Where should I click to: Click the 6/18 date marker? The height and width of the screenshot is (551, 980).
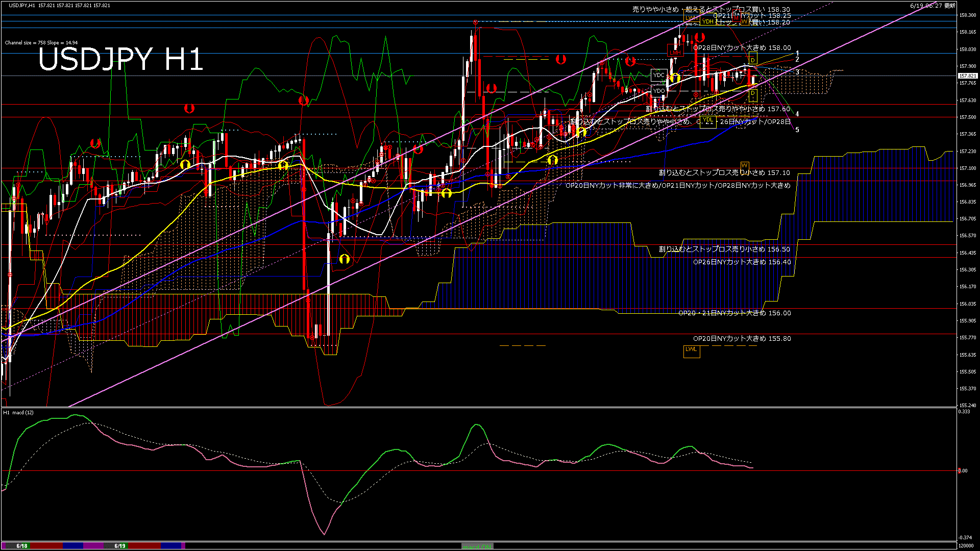[21, 546]
